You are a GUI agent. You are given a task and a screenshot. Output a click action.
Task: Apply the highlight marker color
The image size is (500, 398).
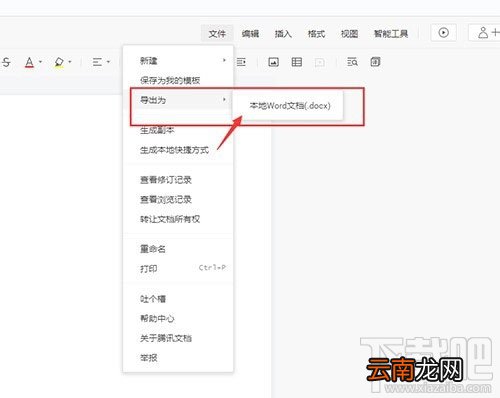(x=59, y=62)
